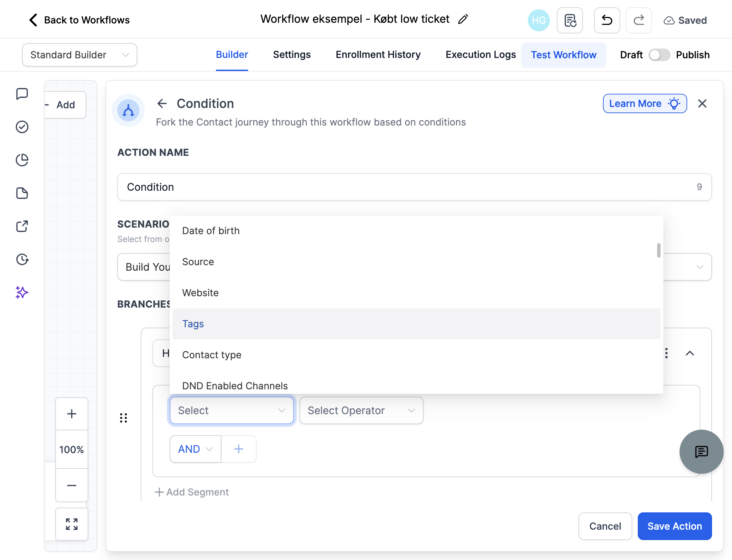Open the HG user avatar
The width and height of the screenshot is (732, 560).
[538, 20]
